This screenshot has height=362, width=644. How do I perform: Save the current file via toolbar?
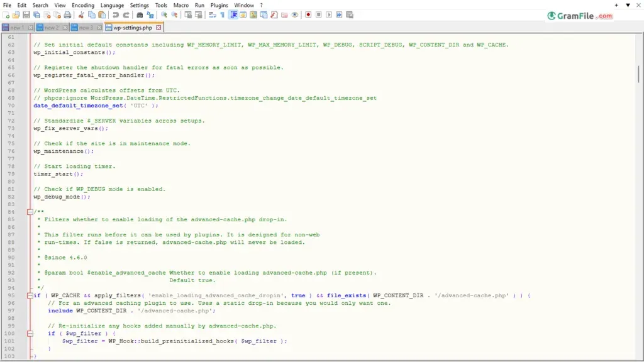26,15
